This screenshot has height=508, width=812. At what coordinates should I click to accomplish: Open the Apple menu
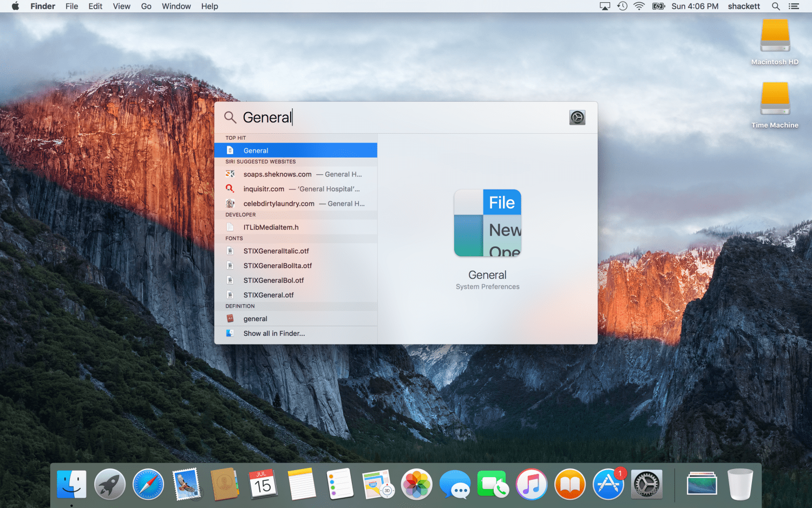pyautogui.click(x=15, y=6)
